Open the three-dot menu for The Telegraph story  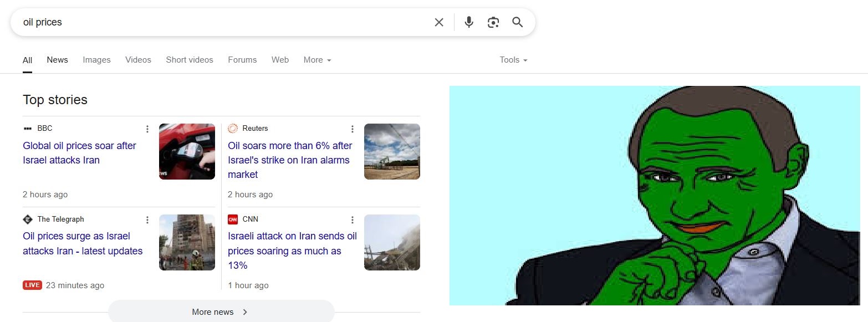tap(147, 220)
